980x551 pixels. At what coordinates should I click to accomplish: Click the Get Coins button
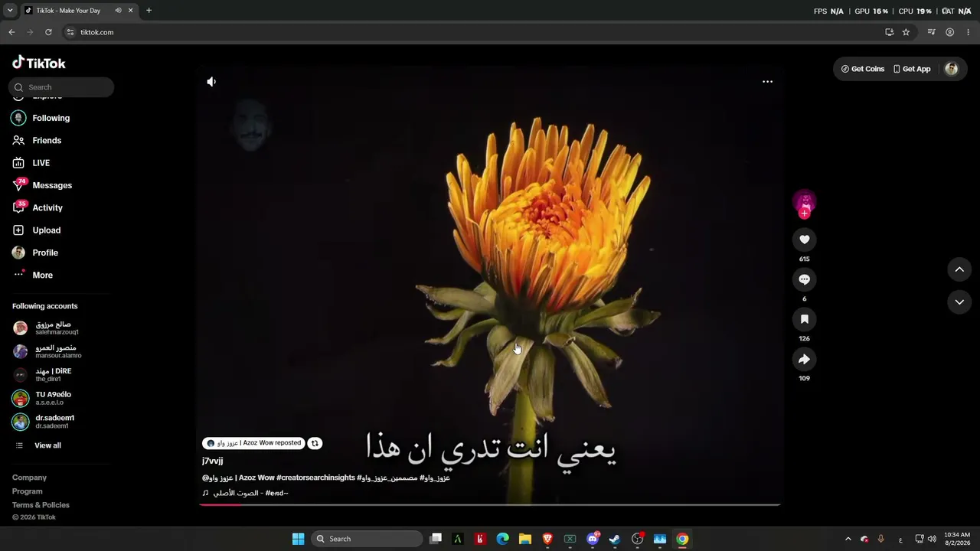(x=863, y=69)
